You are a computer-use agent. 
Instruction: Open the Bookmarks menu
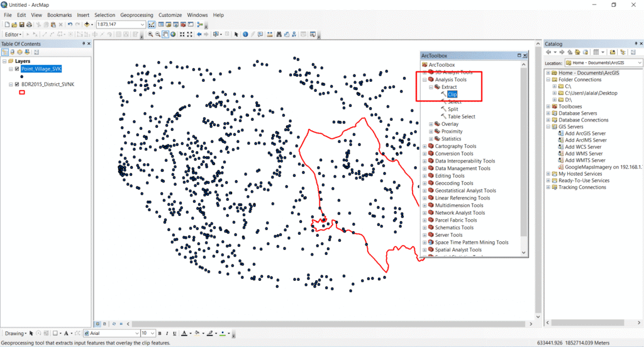60,15
